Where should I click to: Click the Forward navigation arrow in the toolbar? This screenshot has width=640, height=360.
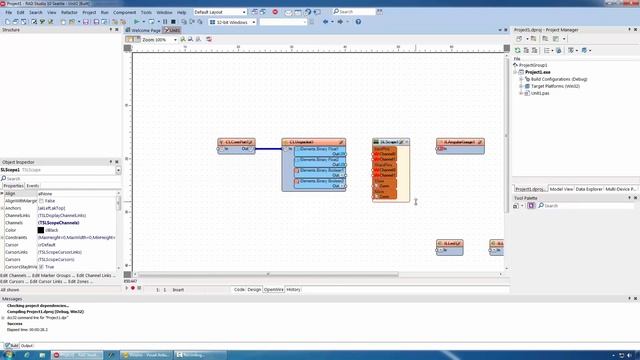(x=340, y=22)
